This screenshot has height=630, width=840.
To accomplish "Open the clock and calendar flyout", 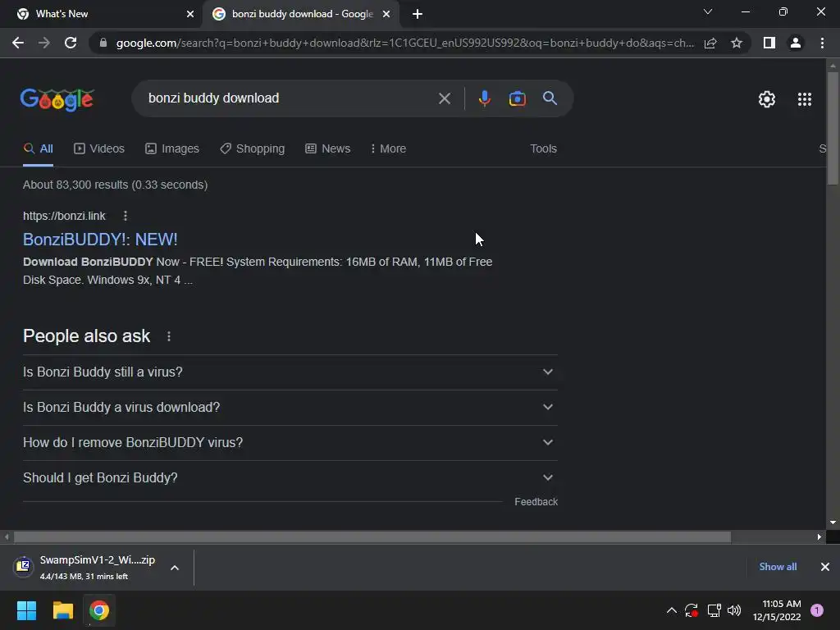I will (777, 610).
